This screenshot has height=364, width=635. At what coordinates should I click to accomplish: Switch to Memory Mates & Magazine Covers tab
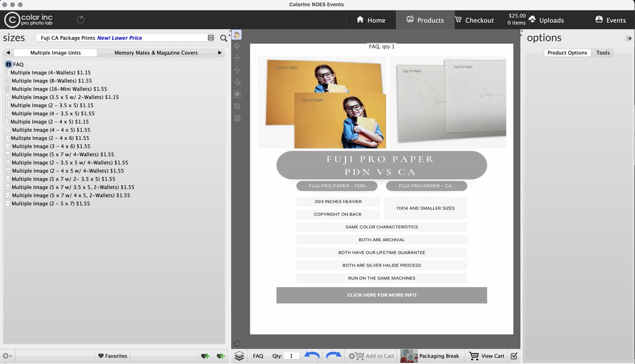[156, 53]
